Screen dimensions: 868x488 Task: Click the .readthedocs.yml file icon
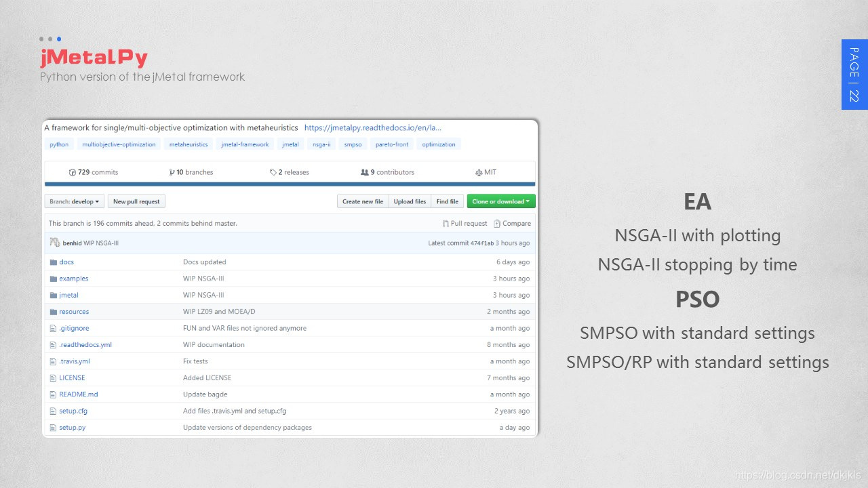53,345
